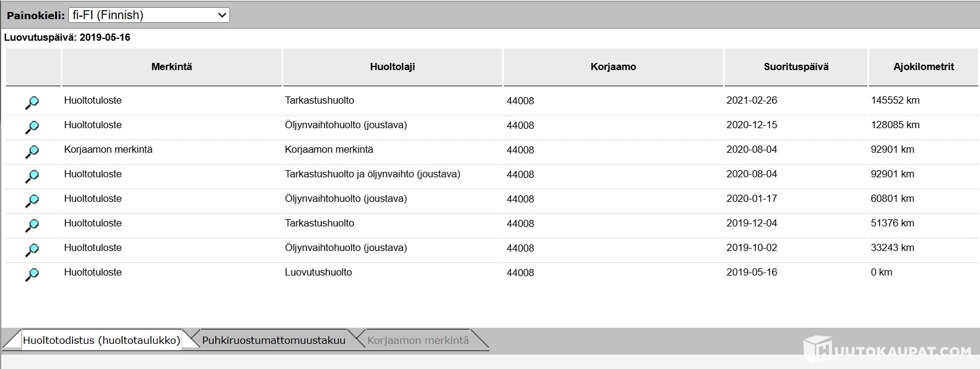Click magnifier for the 2020-01-17 service row

click(x=32, y=201)
